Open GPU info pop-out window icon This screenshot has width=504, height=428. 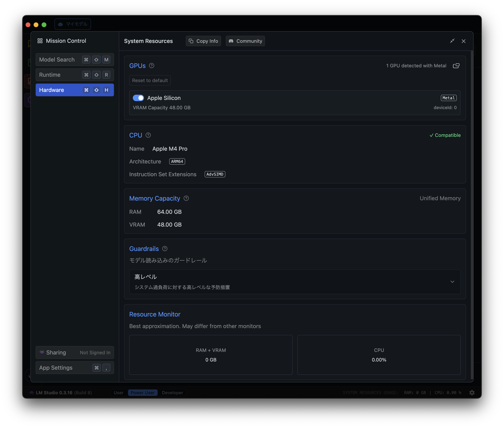pos(456,66)
